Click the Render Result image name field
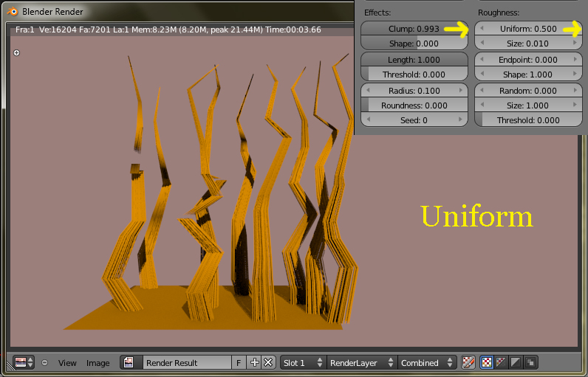Screen dimensions: 588x377 coord(187,362)
